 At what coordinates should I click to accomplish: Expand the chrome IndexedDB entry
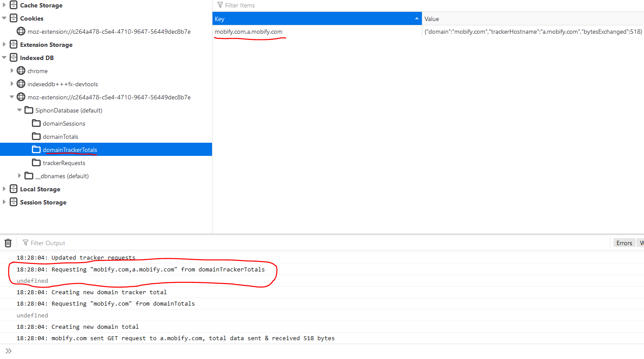click(x=12, y=71)
